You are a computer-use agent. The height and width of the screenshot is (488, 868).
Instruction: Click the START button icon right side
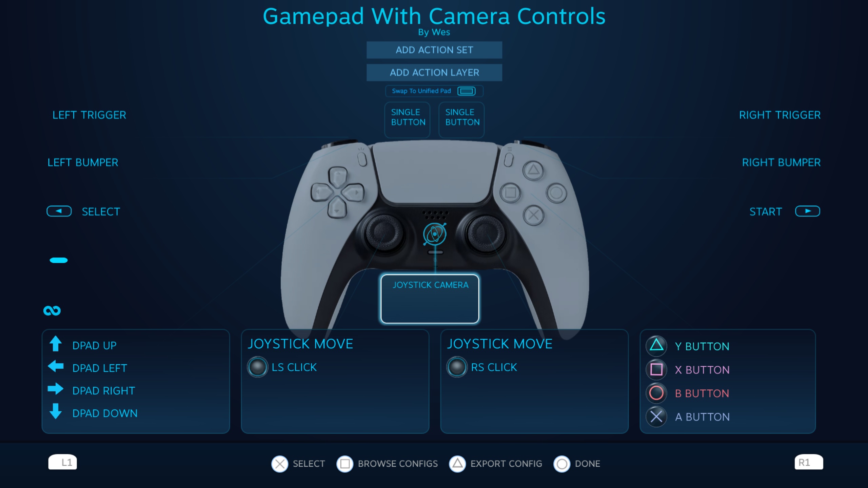click(x=808, y=211)
